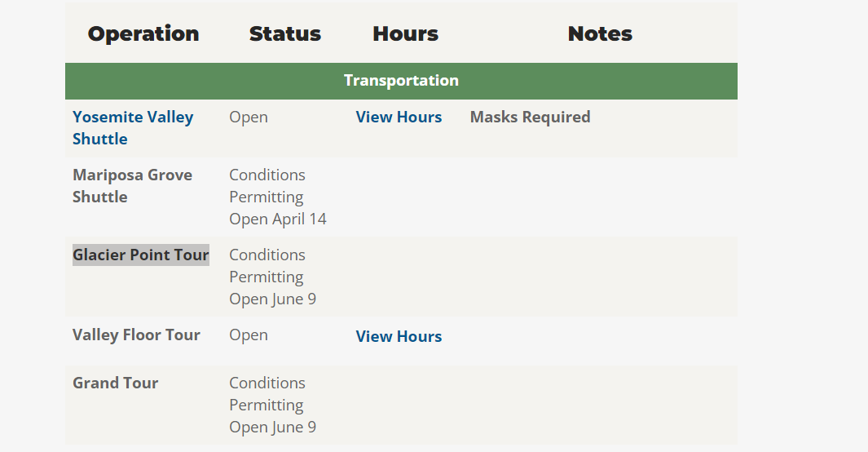Click the Grand Tour operation name
Image resolution: width=868 pixels, height=452 pixels.
[x=115, y=383]
